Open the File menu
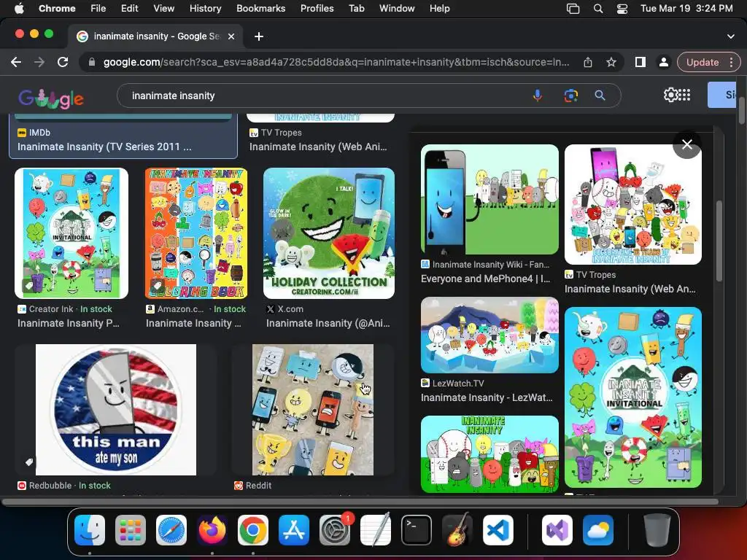The height and width of the screenshot is (560, 747). [x=98, y=8]
